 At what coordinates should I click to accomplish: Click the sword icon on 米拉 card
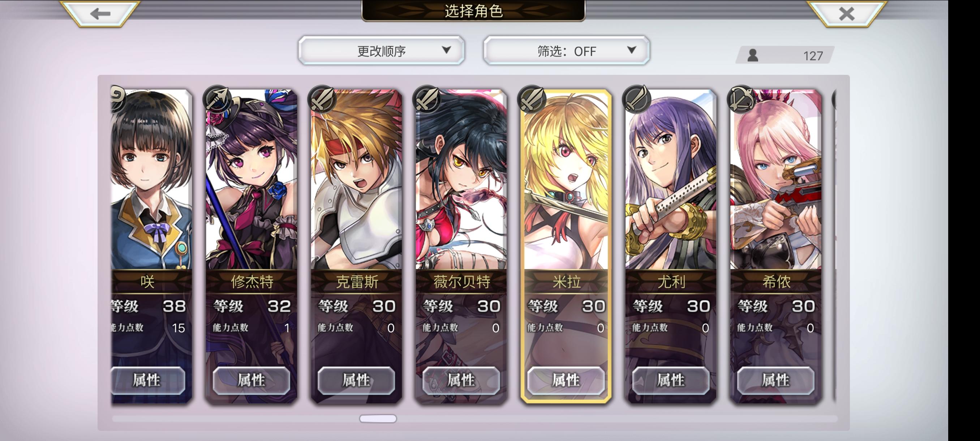point(532,100)
